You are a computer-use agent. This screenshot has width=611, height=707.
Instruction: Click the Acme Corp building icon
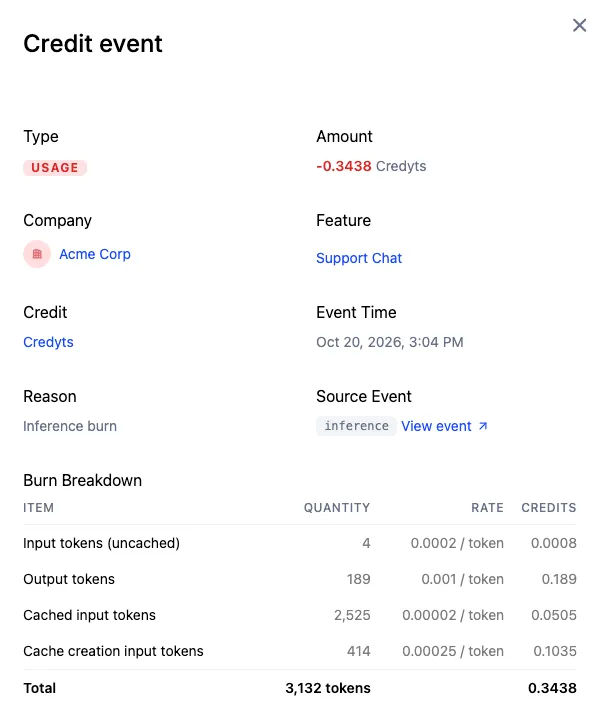click(37, 254)
